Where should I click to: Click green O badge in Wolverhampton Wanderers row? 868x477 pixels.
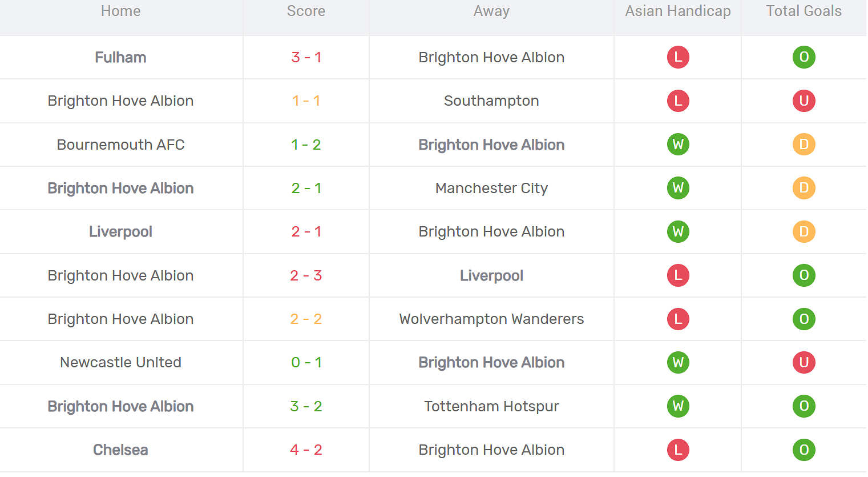pyautogui.click(x=804, y=319)
